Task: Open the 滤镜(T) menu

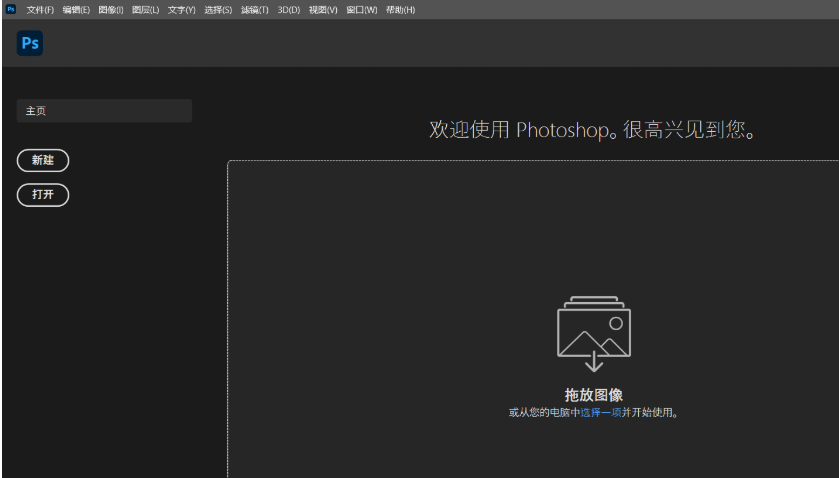Action: 255,10
